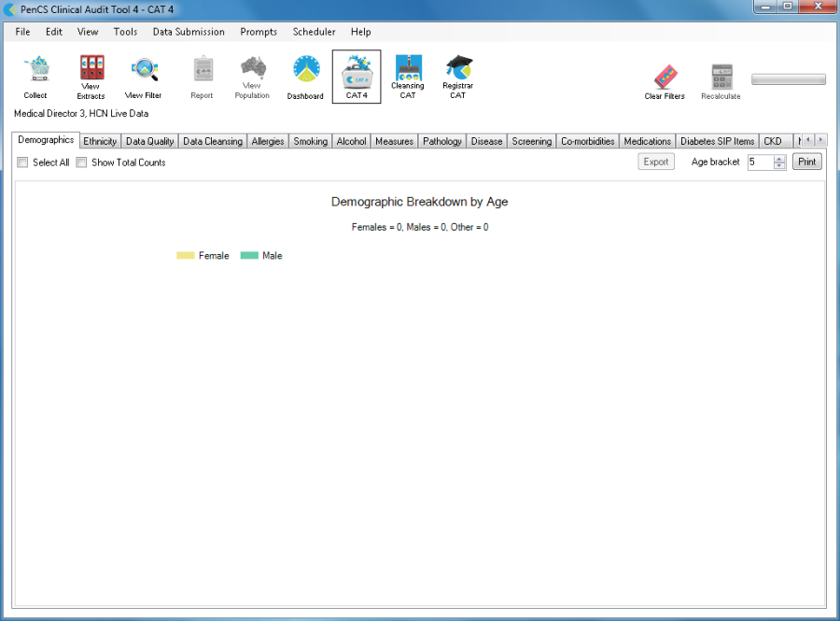Minimize the CAT 4 window
Viewport: 840px width, 621px height.
click(x=765, y=7)
